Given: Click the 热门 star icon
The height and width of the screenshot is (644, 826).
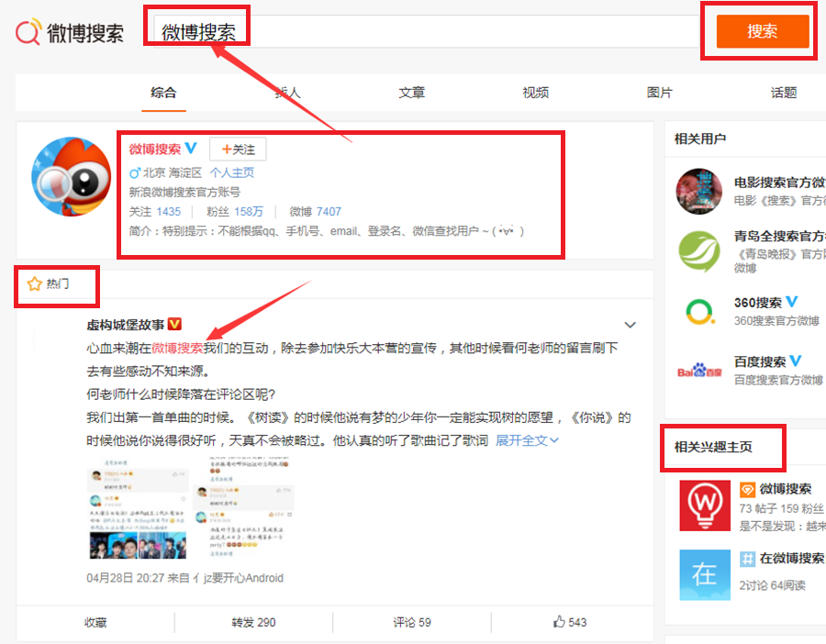Looking at the screenshot, I should pos(35,283).
